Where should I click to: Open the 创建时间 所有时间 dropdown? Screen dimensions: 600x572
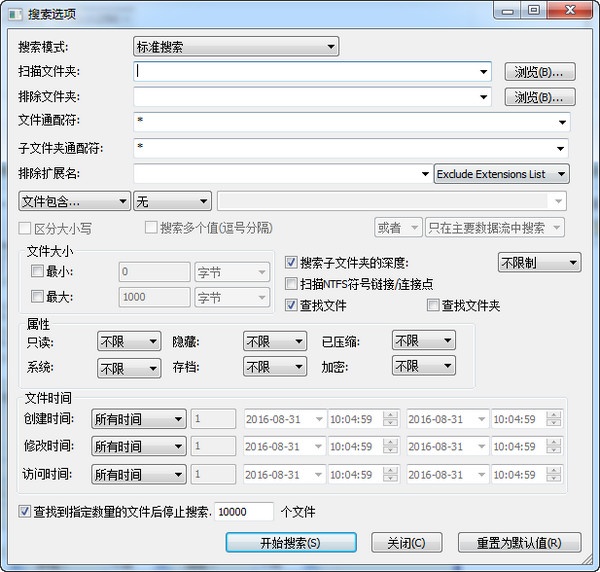[x=139, y=419]
